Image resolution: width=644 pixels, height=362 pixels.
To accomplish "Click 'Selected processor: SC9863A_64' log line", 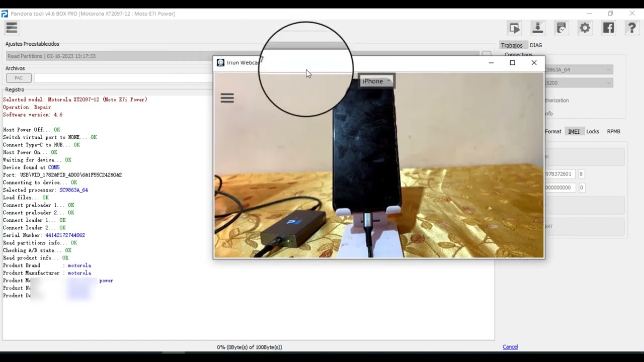I will (x=45, y=190).
